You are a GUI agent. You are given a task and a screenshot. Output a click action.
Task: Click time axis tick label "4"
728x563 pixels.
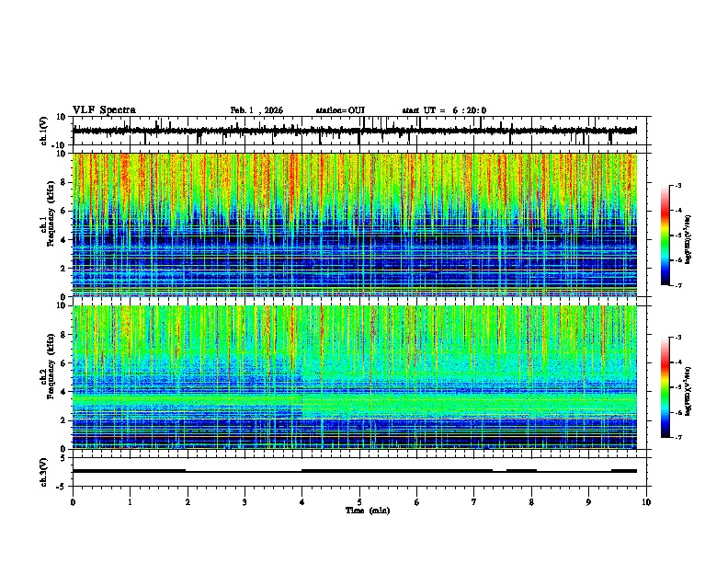click(302, 502)
